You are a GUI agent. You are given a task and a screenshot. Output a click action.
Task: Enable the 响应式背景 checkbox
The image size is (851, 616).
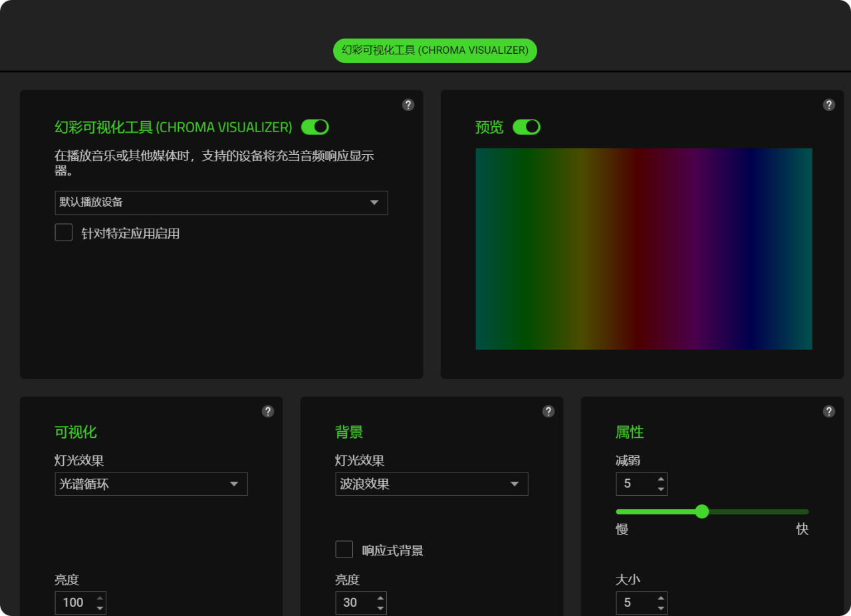pyautogui.click(x=344, y=550)
